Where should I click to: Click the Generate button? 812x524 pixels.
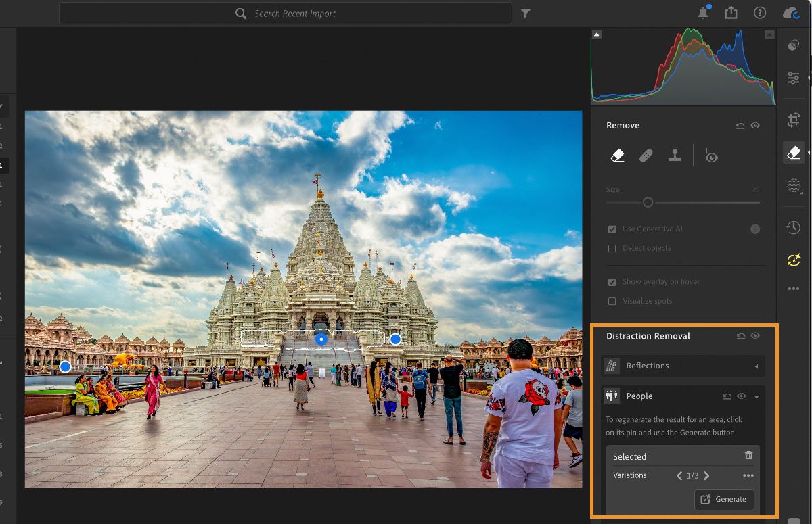coord(724,500)
